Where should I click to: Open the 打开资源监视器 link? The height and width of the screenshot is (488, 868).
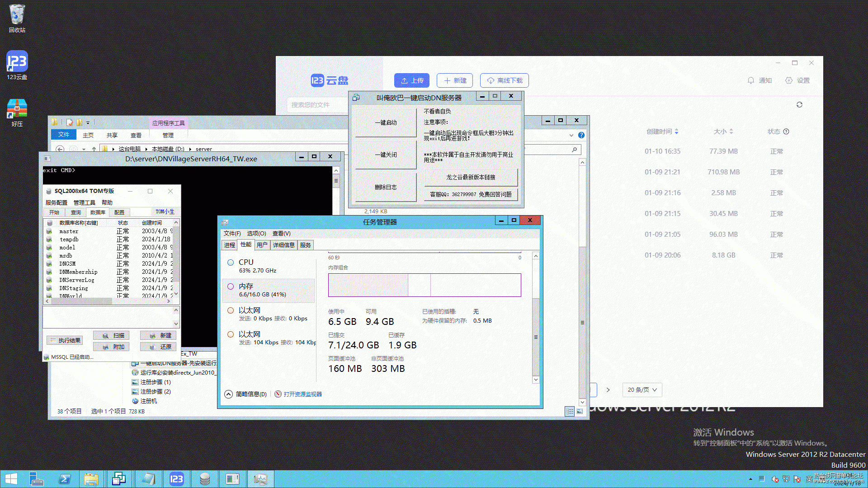pyautogui.click(x=298, y=394)
